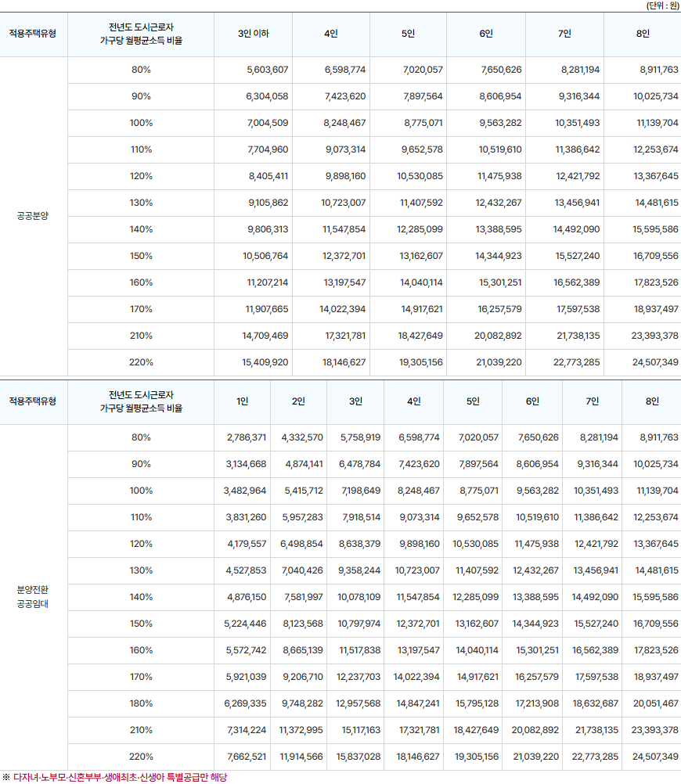Click the value 5,603,607
The image size is (681, 784).
click(x=267, y=70)
